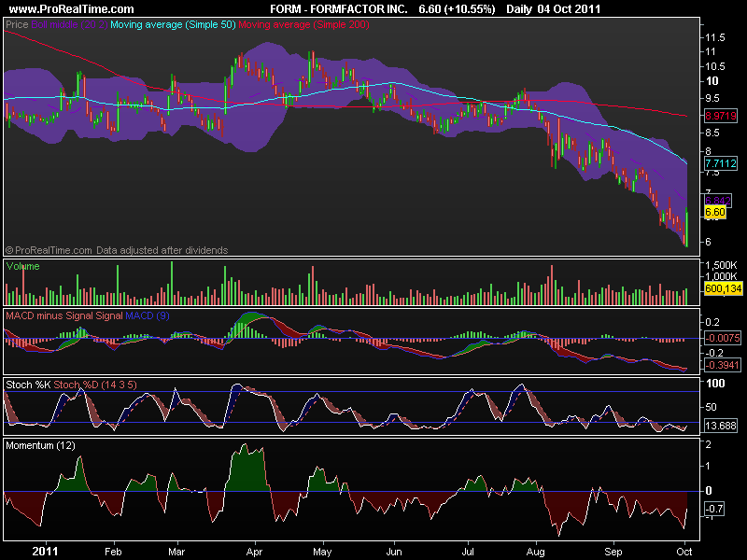Click the -0.7 momentum value tag
This screenshot has width=747, height=560.
coord(713,509)
